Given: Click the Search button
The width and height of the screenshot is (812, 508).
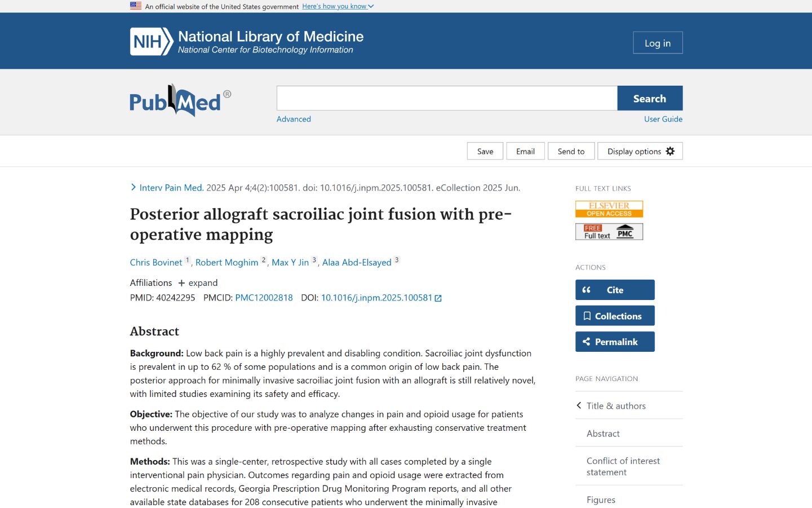Looking at the screenshot, I should click(x=650, y=98).
